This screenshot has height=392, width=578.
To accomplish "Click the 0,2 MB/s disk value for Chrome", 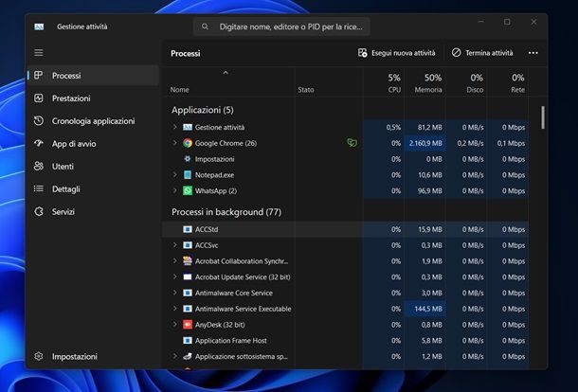I will 470,143.
